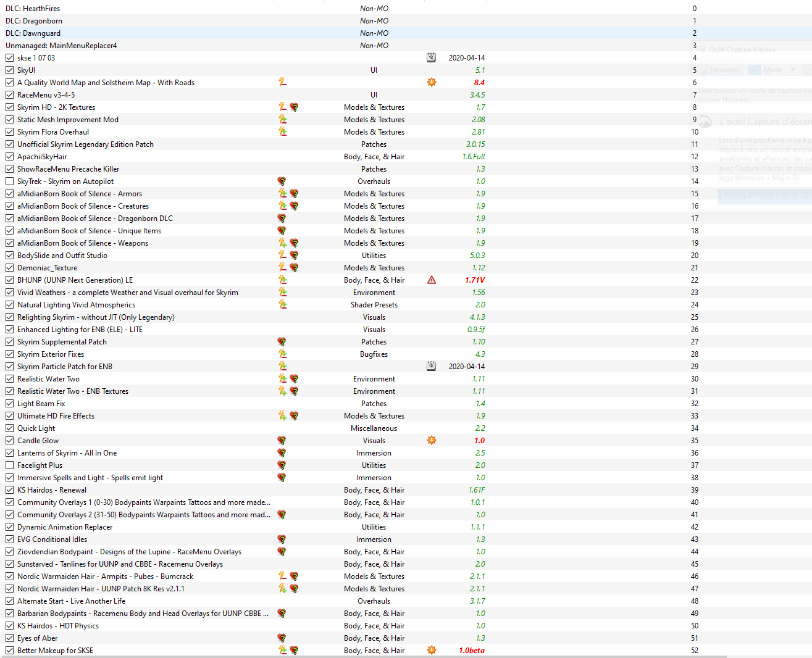This screenshot has width=812, height=658.
Task: Enable the SkyTrek - Skyrim on Autopilot checkbox
Action: (9, 181)
